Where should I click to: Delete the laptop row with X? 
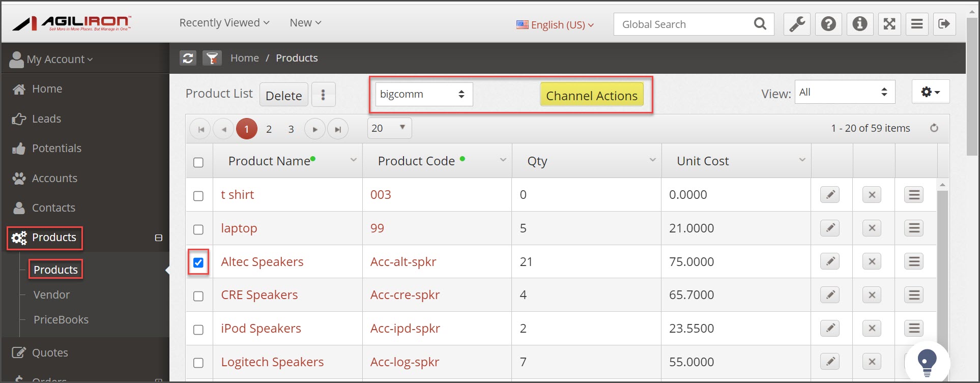tap(872, 228)
